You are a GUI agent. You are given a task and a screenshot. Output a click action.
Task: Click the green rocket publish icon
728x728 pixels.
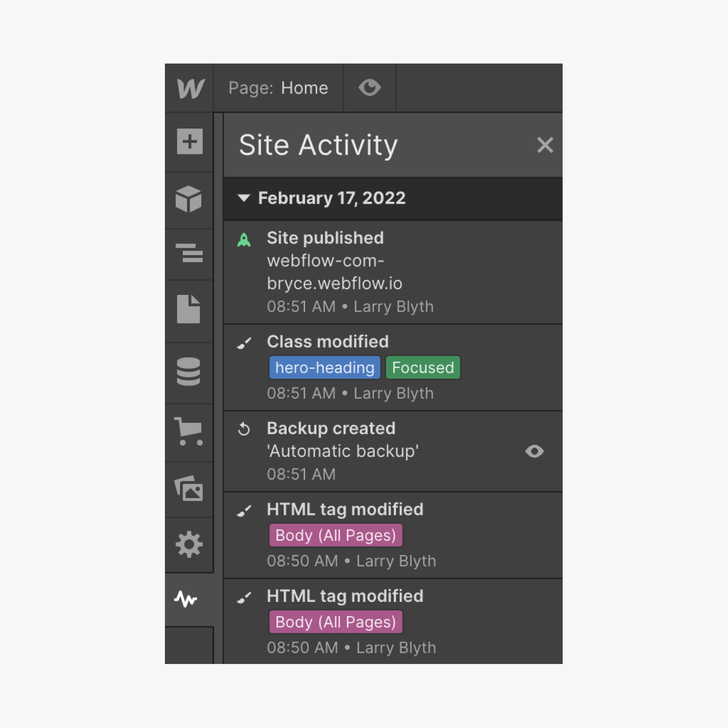tap(244, 240)
